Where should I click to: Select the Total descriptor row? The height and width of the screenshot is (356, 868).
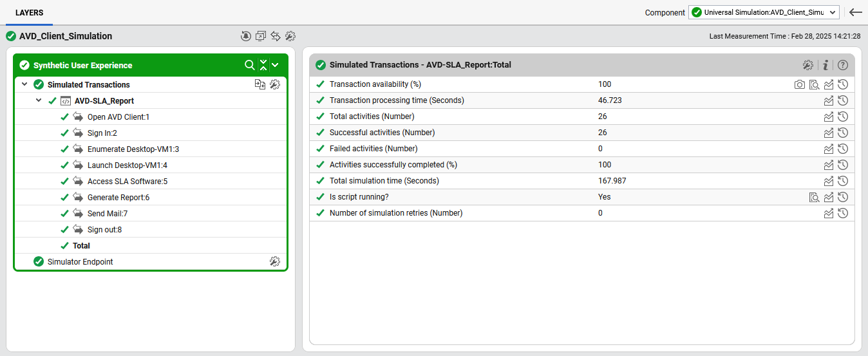pos(81,245)
